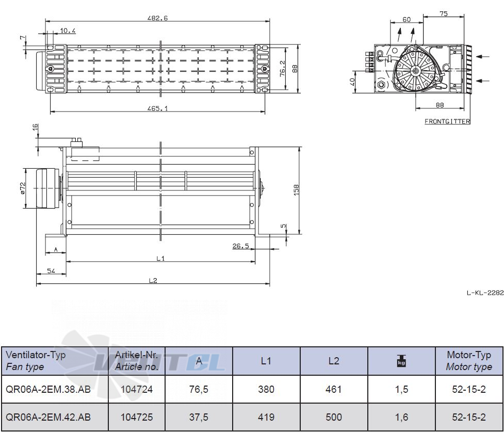Click the ø72 motor diameter label
The image size is (504, 432).
tap(23, 188)
